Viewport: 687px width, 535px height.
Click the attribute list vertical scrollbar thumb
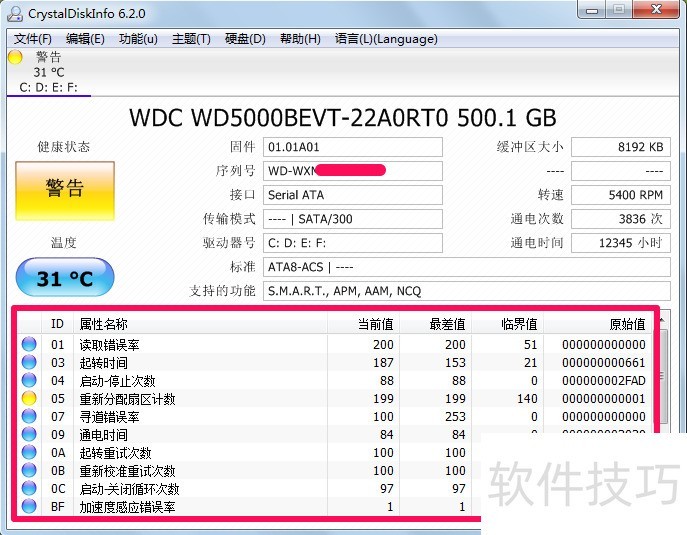click(x=662, y=376)
